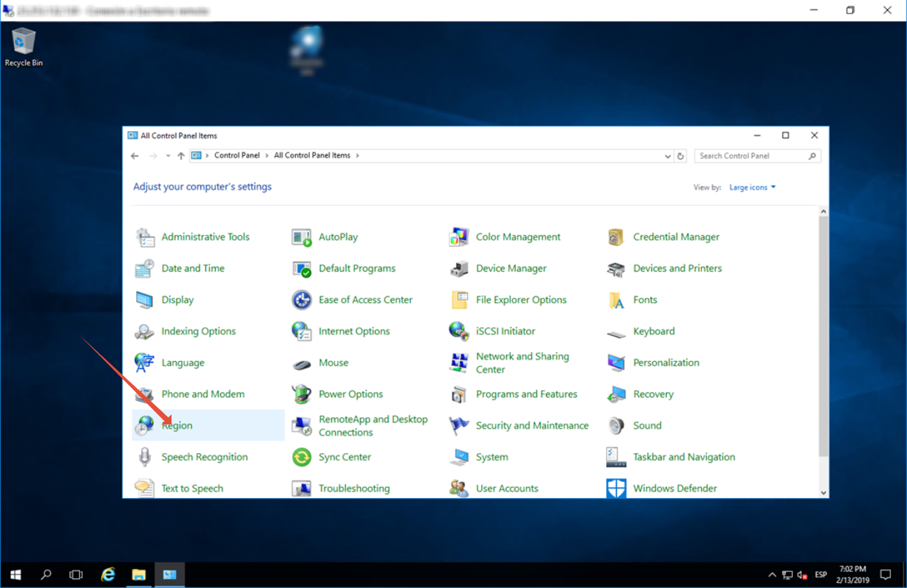The image size is (907, 588).
Task: Open the Default Programs icon
Action: (301, 268)
